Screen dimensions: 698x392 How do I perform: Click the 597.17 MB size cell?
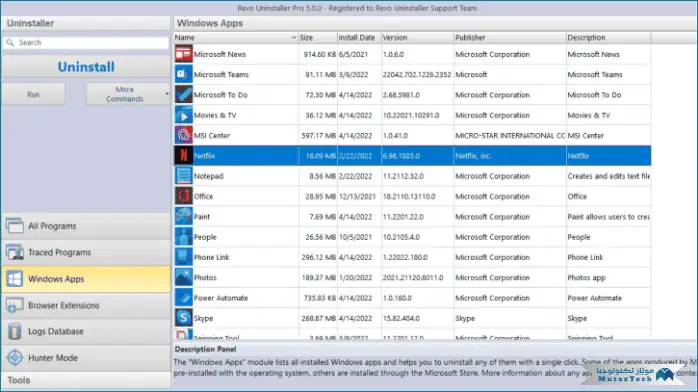318,136
